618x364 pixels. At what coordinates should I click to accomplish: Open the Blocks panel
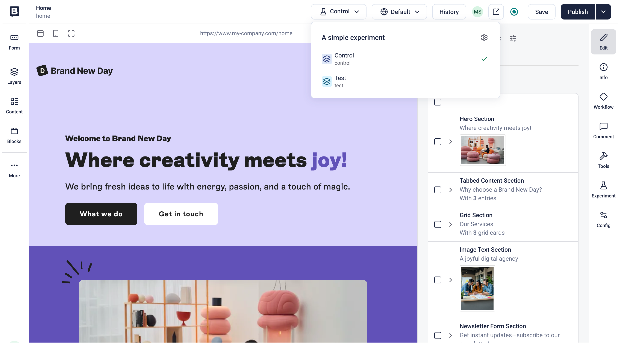click(14, 135)
